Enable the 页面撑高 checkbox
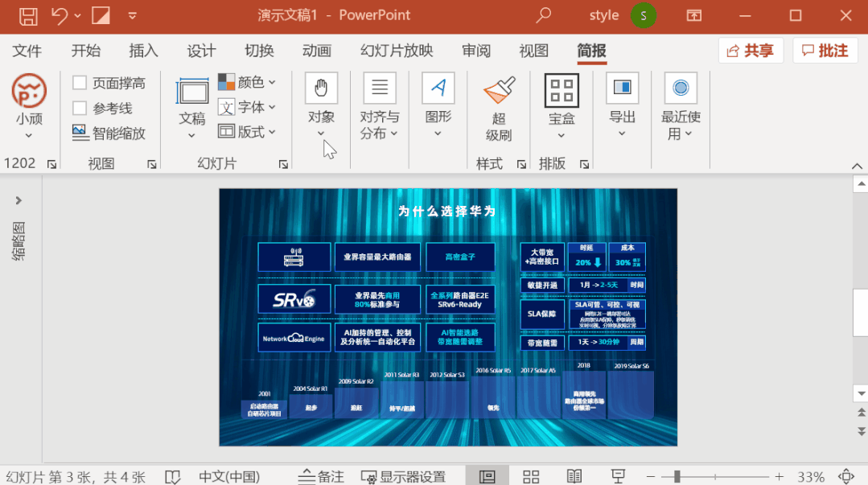 pos(80,83)
